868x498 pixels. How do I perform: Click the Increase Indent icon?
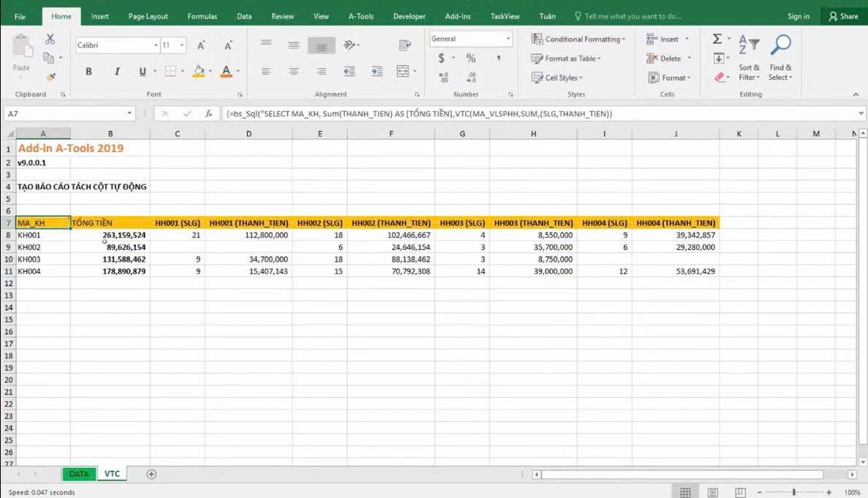click(377, 71)
